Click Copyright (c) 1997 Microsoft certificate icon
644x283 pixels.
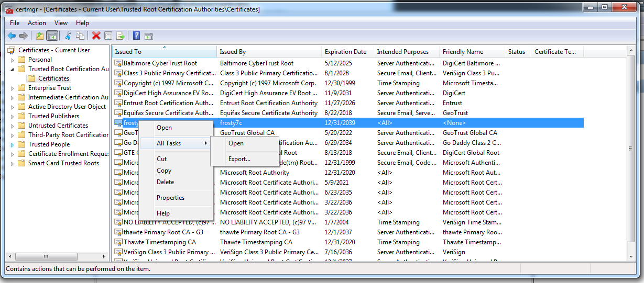coord(118,83)
